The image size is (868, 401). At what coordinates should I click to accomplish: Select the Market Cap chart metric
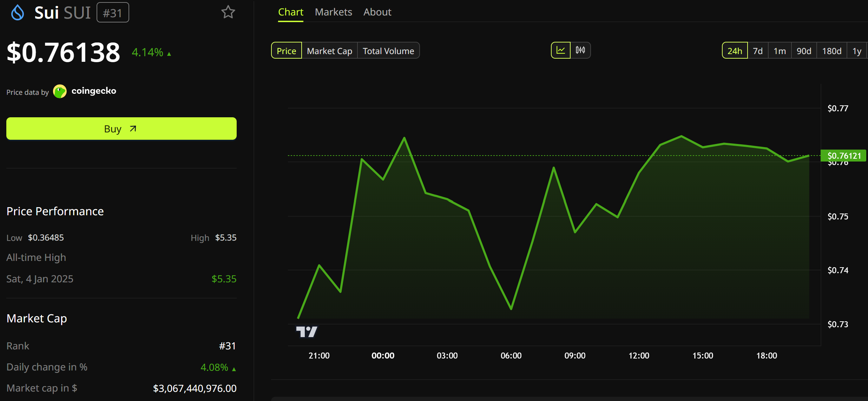329,51
